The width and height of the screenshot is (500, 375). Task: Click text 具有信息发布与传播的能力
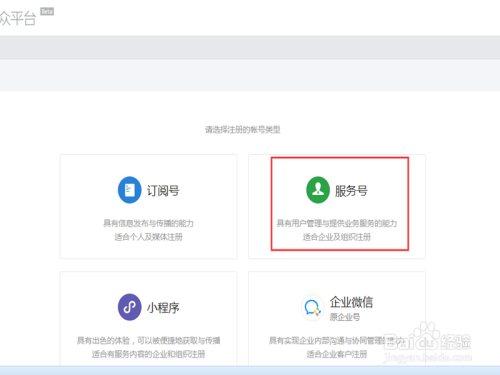148,223
